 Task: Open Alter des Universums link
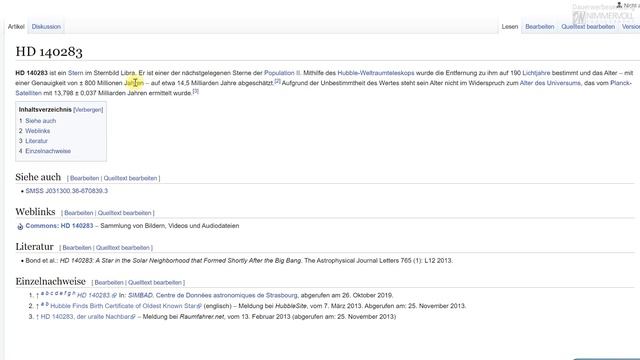click(550, 83)
